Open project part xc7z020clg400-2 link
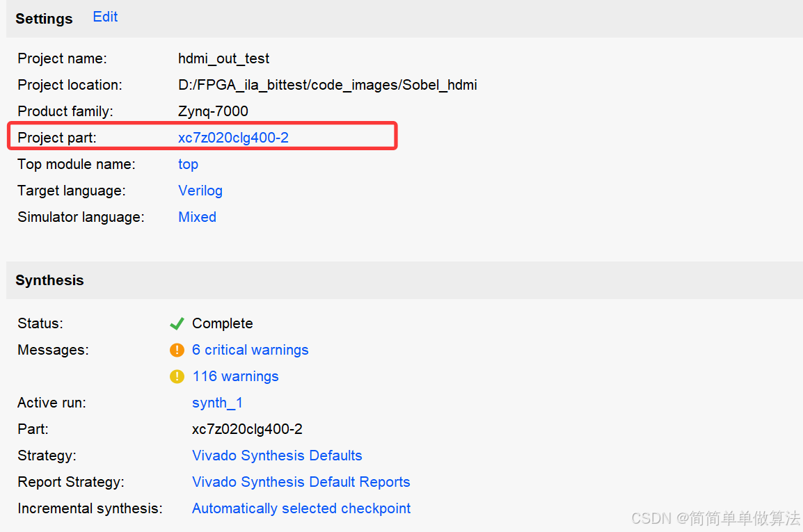The height and width of the screenshot is (532, 803). point(233,138)
